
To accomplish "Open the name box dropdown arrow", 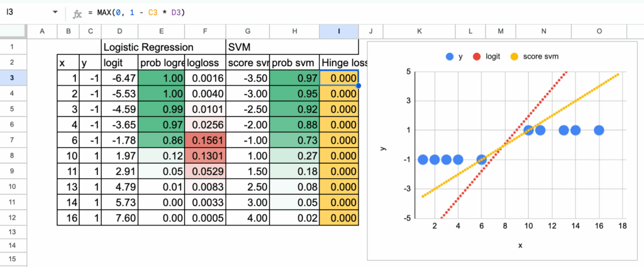I will pyautogui.click(x=55, y=13).
